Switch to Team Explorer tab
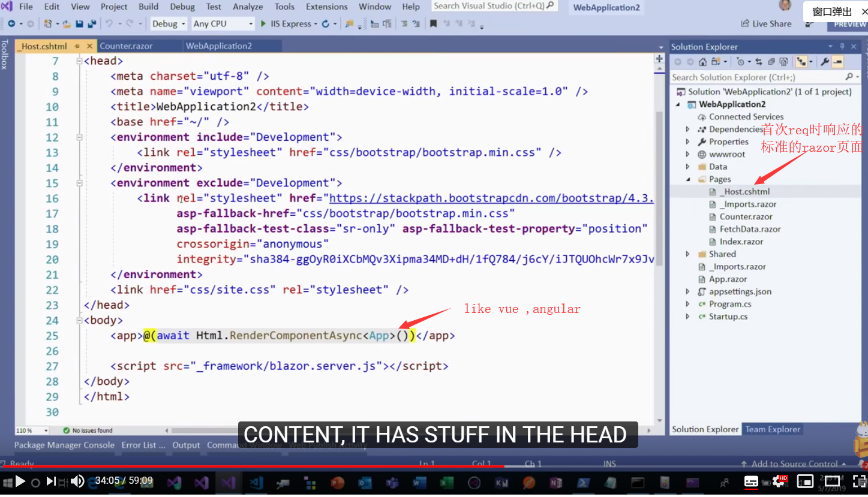868x497 pixels. [773, 429]
